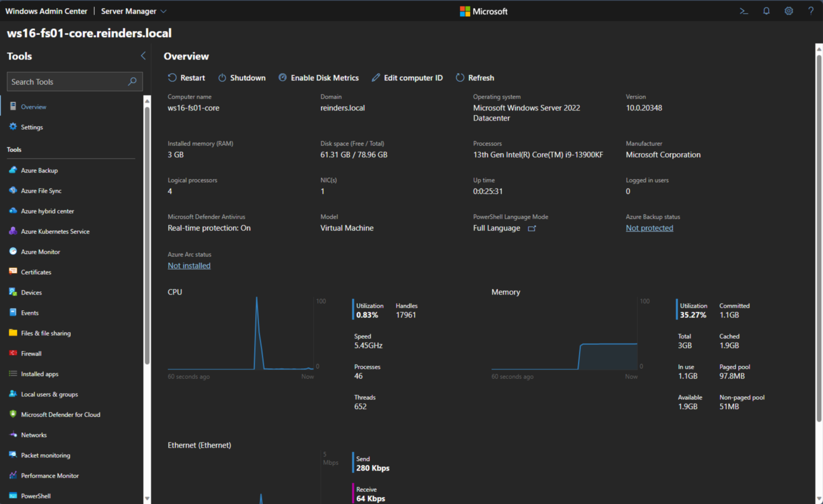Refresh the overview page
The image size is (823, 504).
tap(475, 78)
